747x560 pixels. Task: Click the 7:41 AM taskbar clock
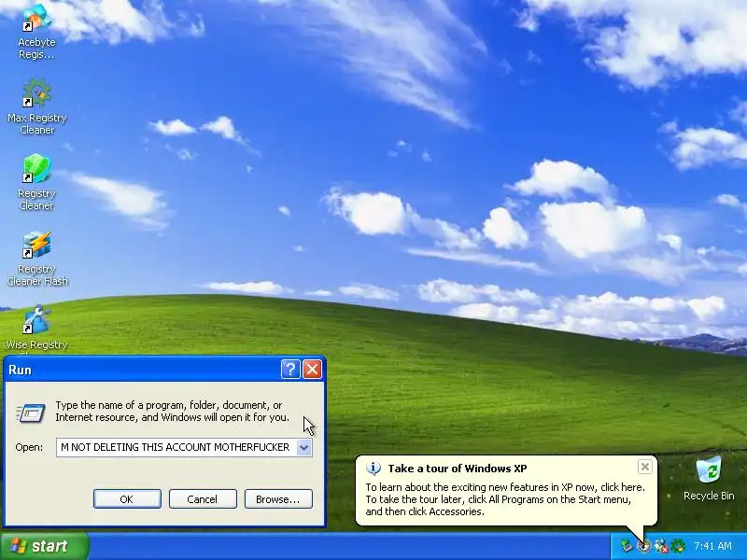pos(712,546)
